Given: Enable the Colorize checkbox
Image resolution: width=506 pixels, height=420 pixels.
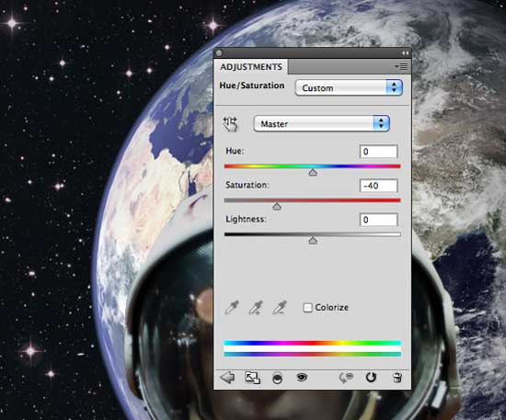Looking at the screenshot, I should 307,308.
